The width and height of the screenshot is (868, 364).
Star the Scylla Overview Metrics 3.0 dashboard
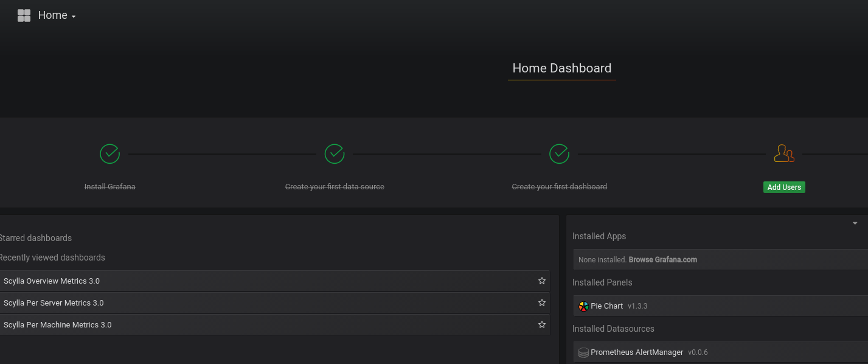point(541,281)
